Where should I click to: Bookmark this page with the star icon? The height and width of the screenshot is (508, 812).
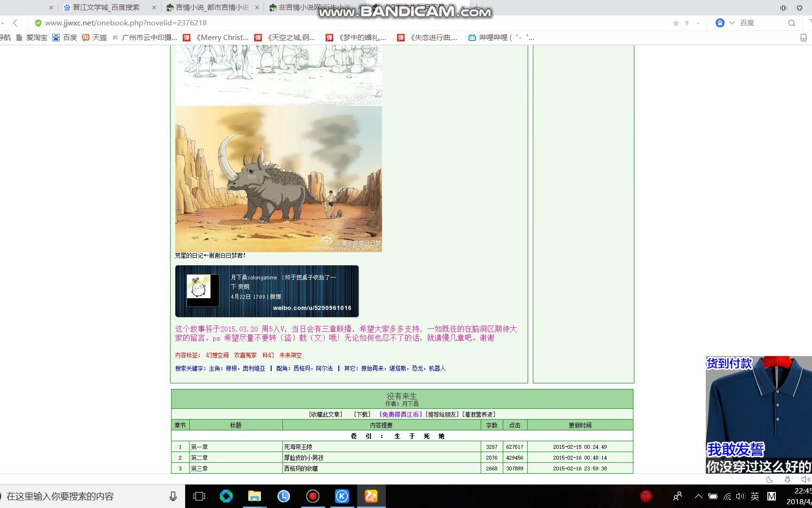tap(676, 23)
